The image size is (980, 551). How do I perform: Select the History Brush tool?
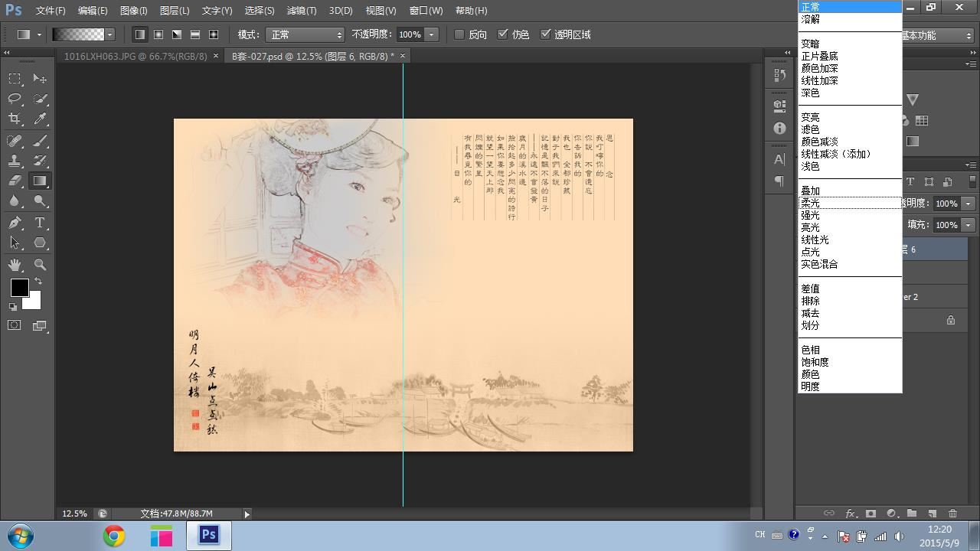pyautogui.click(x=40, y=161)
